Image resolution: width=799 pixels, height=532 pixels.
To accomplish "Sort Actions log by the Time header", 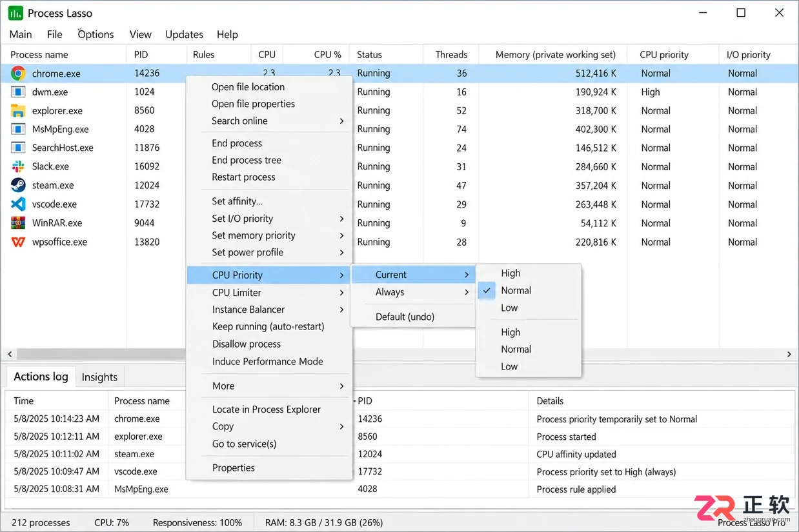I will tap(23, 401).
